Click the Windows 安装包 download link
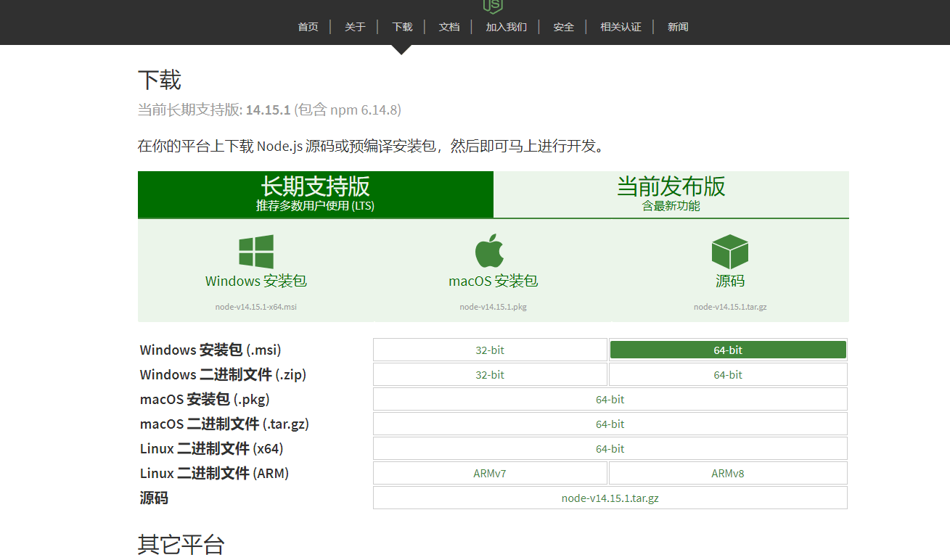The width and height of the screenshot is (950, 560). click(x=256, y=281)
